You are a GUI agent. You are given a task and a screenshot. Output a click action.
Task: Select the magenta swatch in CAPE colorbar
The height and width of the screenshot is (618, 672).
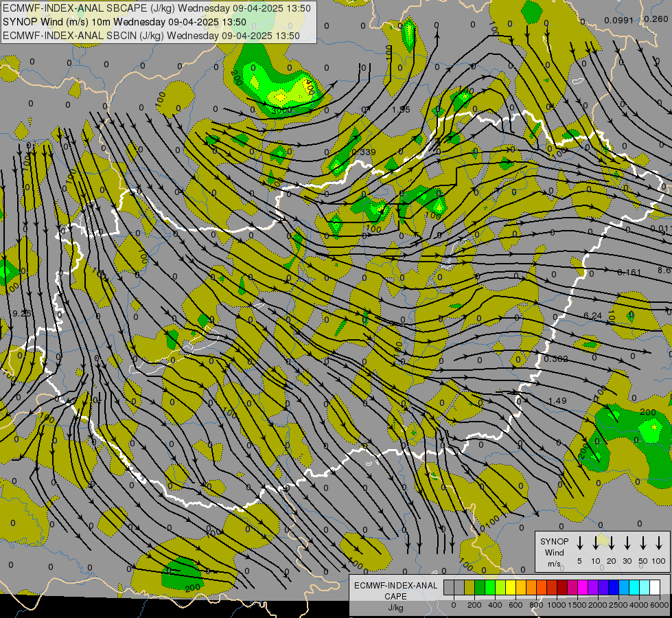pyautogui.click(x=583, y=587)
